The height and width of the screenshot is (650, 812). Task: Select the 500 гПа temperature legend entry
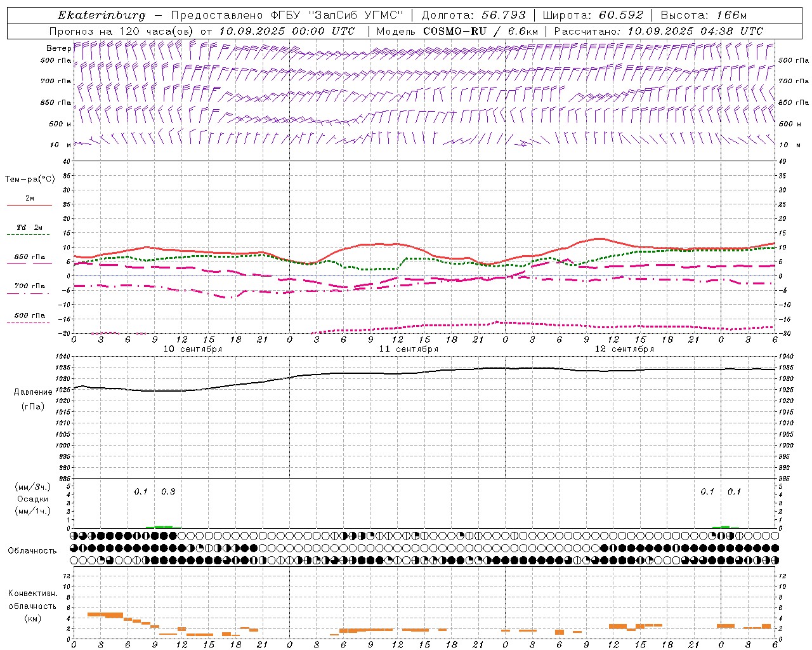[x=30, y=315]
